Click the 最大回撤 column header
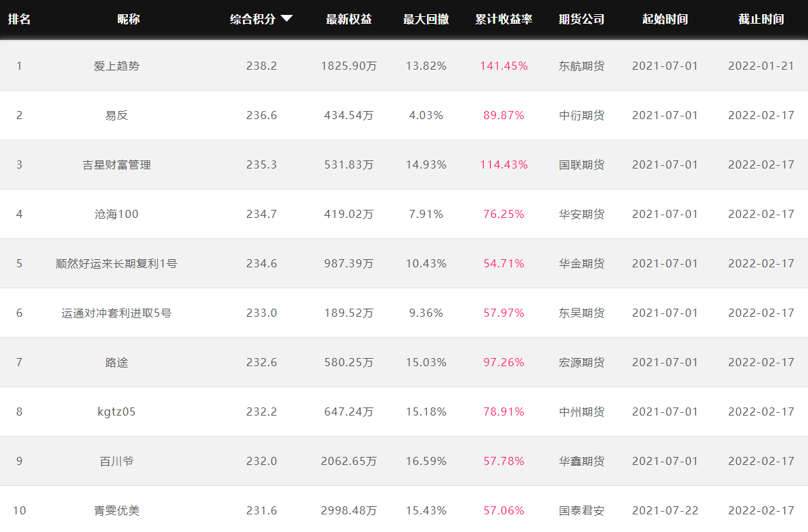This screenshot has width=808, height=532. [426, 19]
